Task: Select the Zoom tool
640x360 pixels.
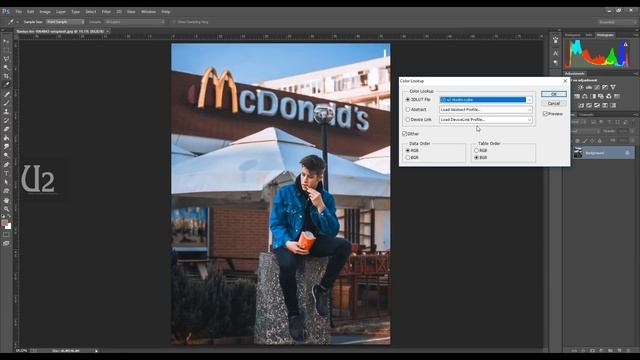Action: click(x=6, y=209)
